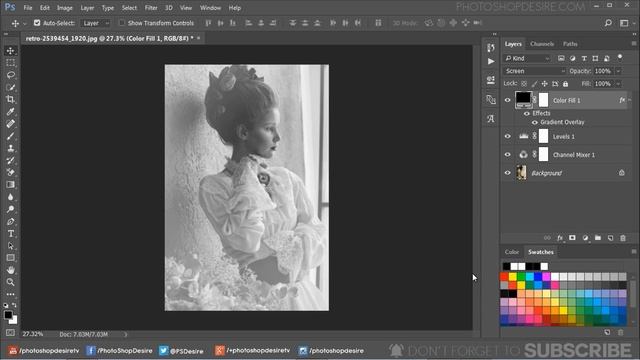The width and height of the screenshot is (640, 360).
Task: Select the Move tool
Action: [x=11, y=51]
